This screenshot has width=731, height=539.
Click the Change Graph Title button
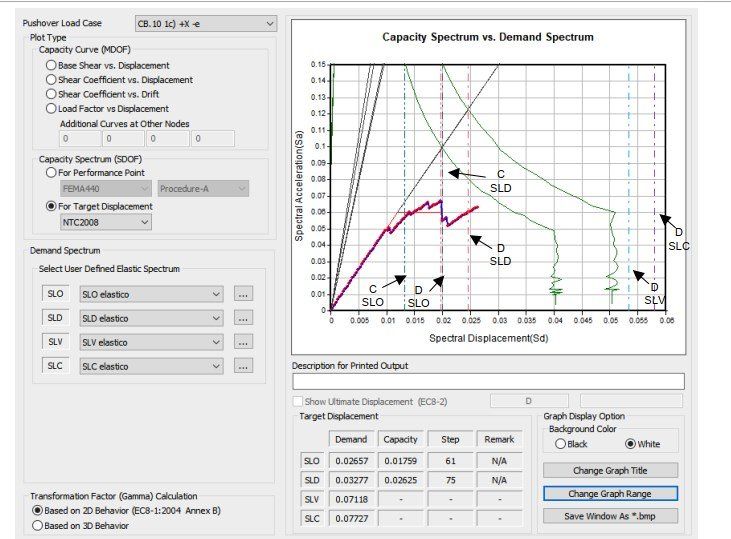click(x=610, y=470)
